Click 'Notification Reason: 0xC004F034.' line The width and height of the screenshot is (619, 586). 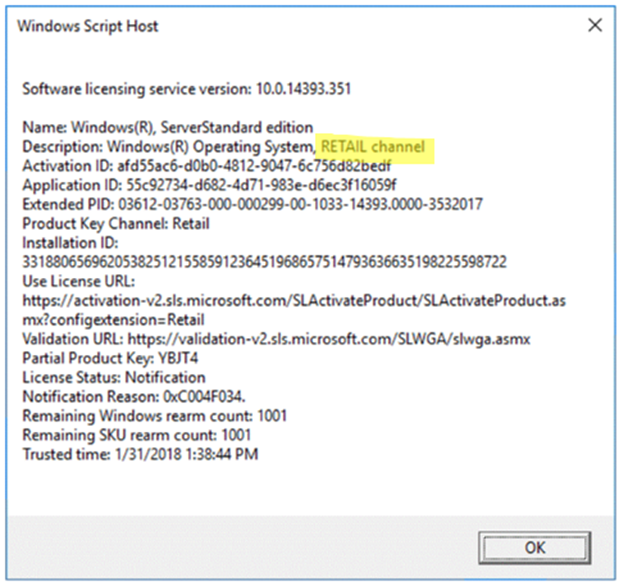[134, 396]
